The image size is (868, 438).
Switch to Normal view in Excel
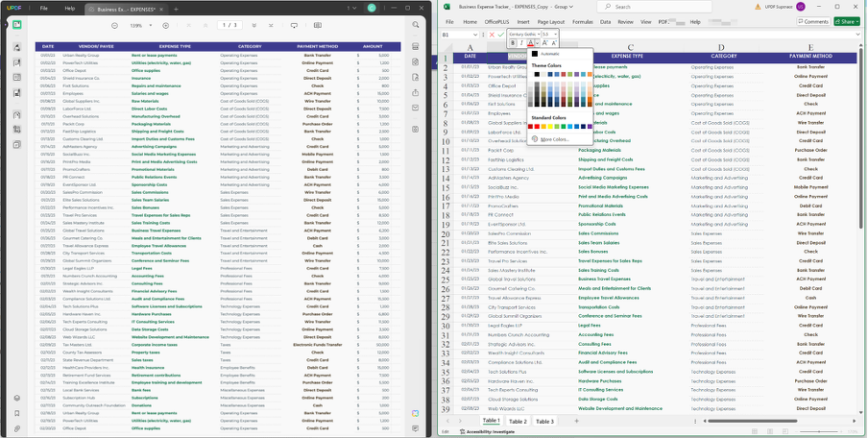tap(756, 431)
